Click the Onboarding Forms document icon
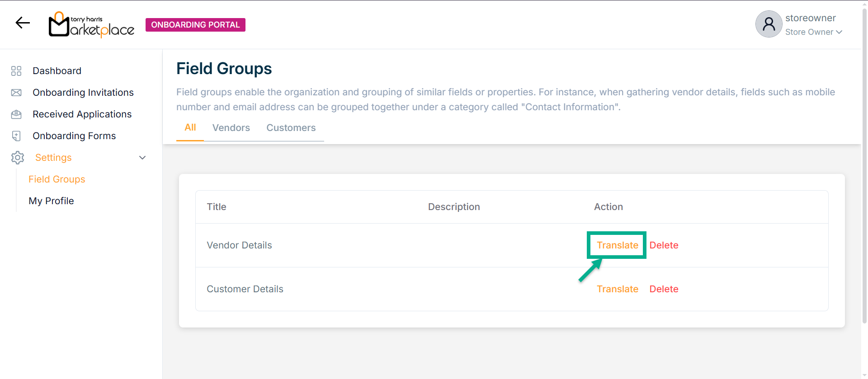Screen dimensions: 868x379 pos(16,136)
